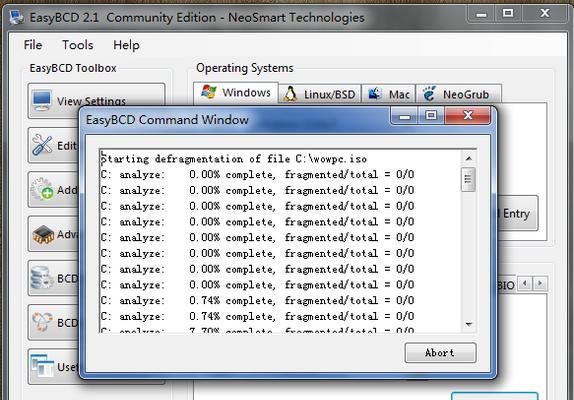Click the Advanced Settings chip icon

click(x=43, y=234)
